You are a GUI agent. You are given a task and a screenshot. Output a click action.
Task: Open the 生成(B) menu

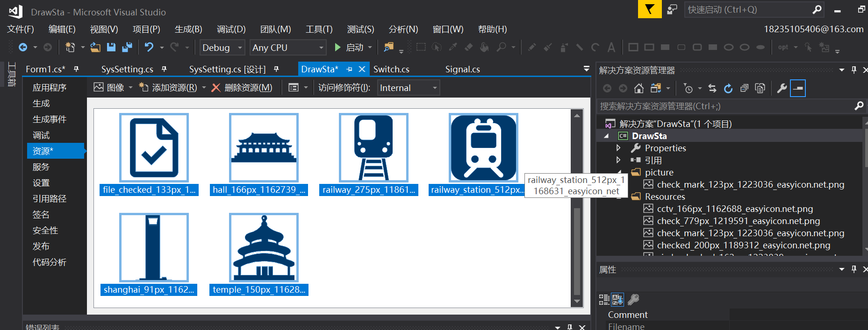point(188,29)
